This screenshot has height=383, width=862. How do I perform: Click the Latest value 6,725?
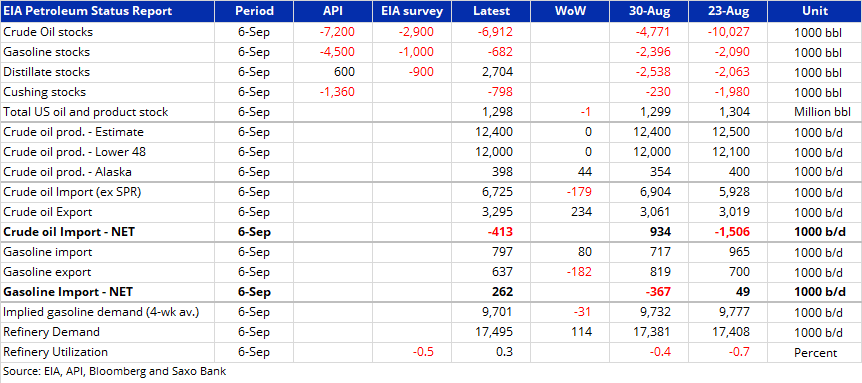coord(498,192)
